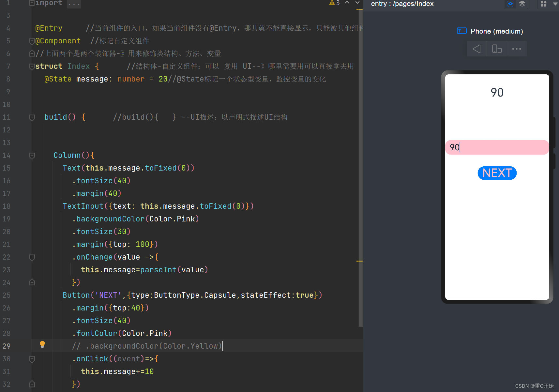Click the next warning down arrow

[x=357, y=3]
